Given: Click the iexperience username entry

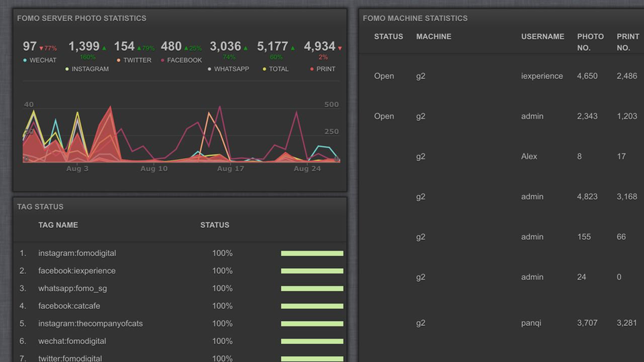Looking at the screenshot, I should click(x=542, y=76).
